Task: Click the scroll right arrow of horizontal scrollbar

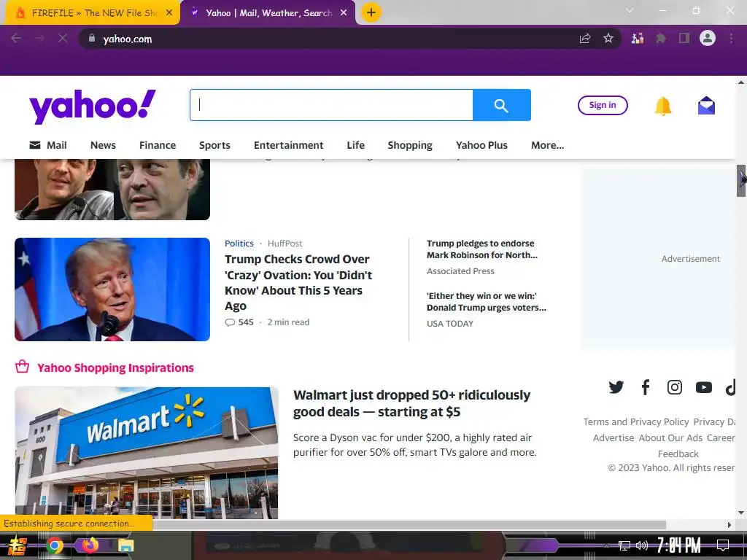Action: click(x=729, y=525)
